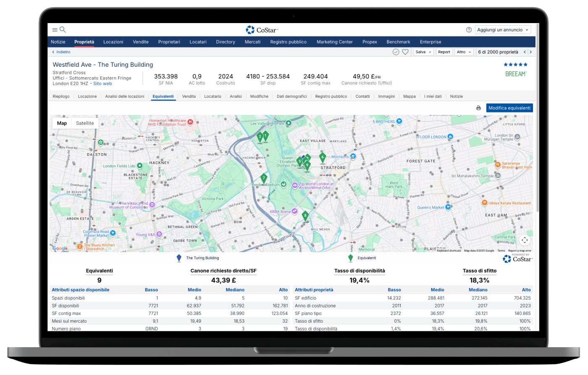Screen dimensions: 588x375
Task: Open the Aggiungi un annuncio dropdown
Action: click(x=503, y=30)
